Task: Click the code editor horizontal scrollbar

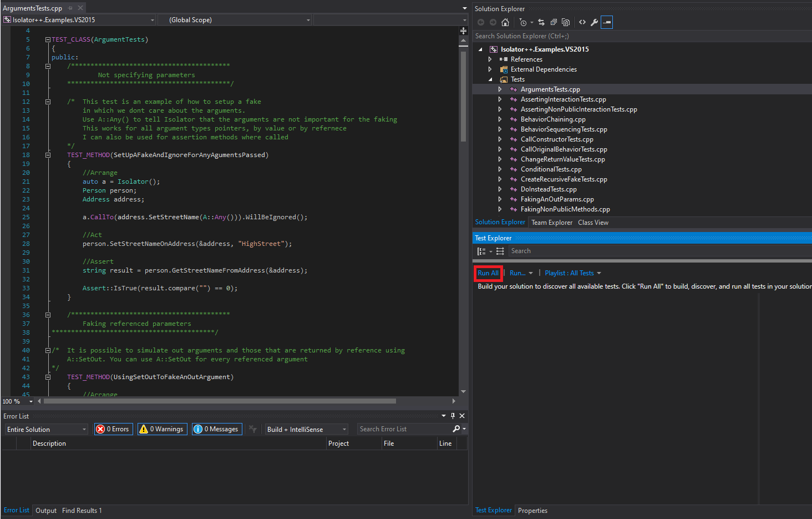Action: (220, 401)
